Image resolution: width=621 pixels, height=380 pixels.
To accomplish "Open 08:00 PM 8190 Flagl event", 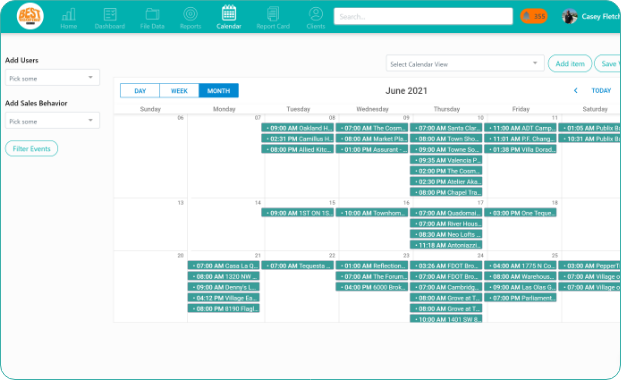I will [224, 308].
